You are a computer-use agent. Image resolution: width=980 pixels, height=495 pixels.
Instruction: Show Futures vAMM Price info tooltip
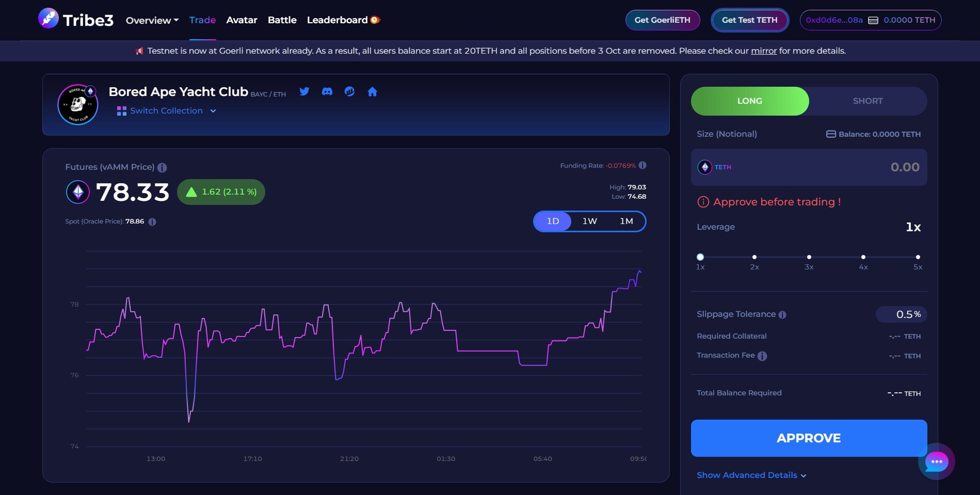tap(162, 168)
